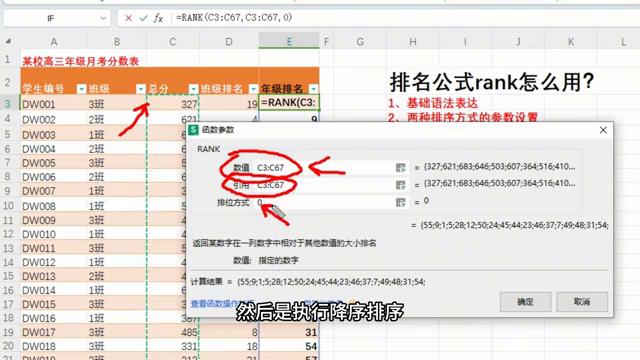Collapse dialog using the 引用 range selector icon

click(400, 185)
